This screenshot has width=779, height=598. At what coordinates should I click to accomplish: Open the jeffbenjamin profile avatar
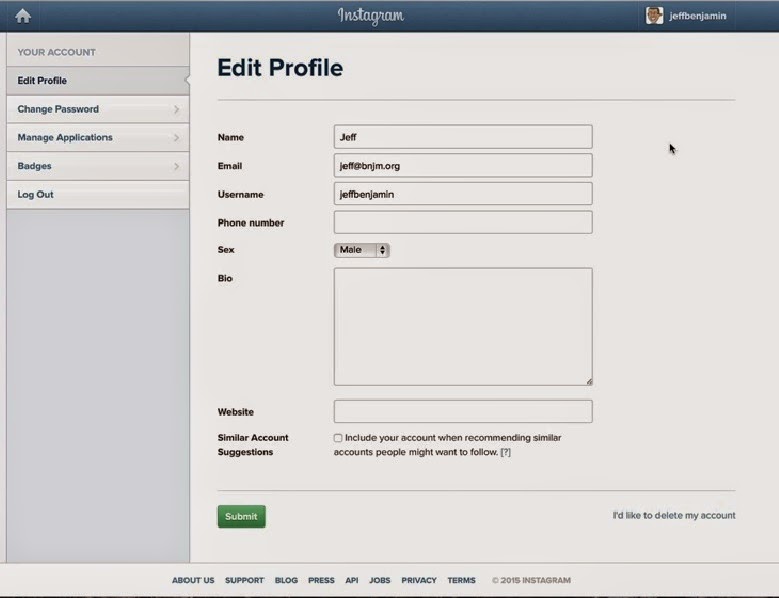click(x=654, y=16)
